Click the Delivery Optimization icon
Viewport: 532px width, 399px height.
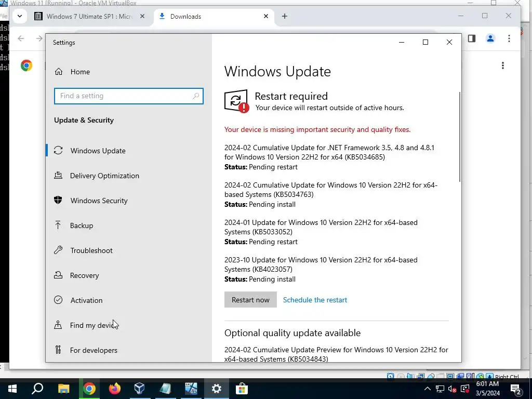point(58,175)
